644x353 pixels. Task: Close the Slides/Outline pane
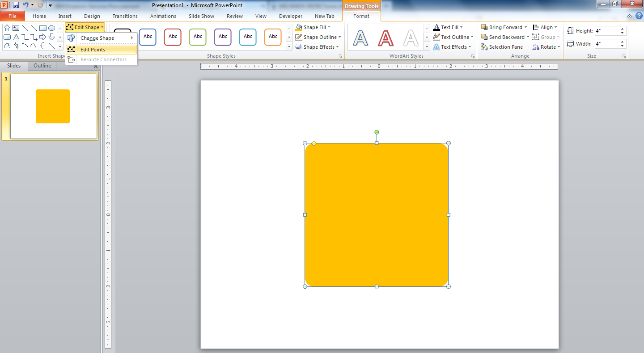(96, 66)
